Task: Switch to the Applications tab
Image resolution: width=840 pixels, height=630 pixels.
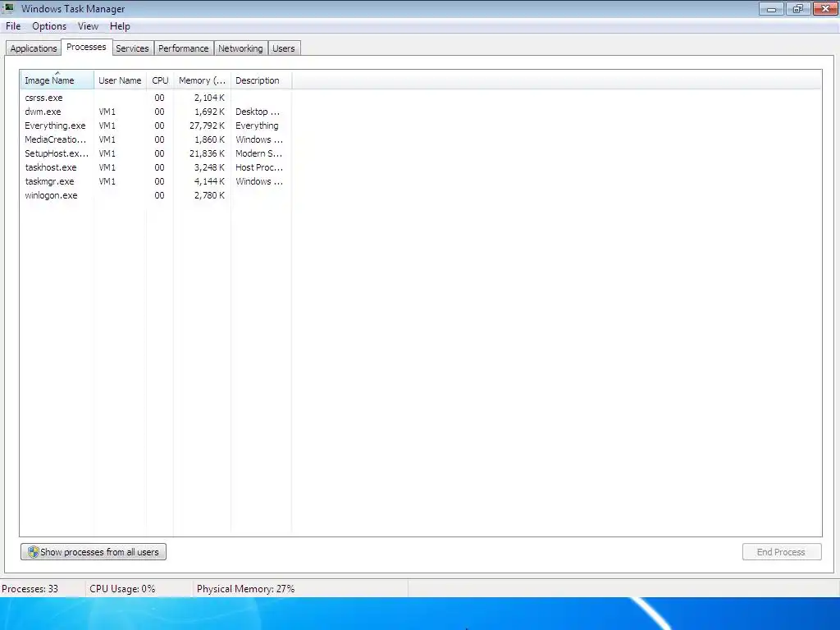Action: (x=33, y=48)
